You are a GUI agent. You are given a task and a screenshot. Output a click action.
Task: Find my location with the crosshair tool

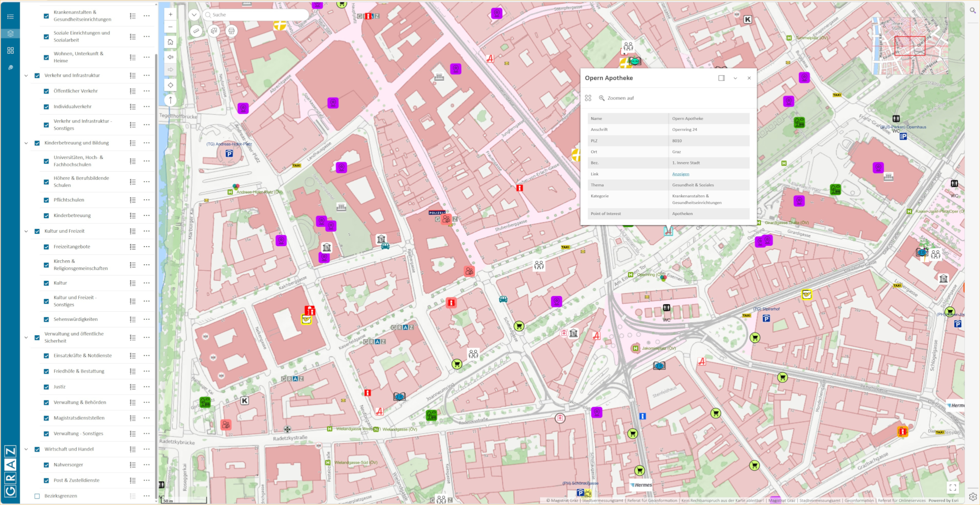point(170,85)
